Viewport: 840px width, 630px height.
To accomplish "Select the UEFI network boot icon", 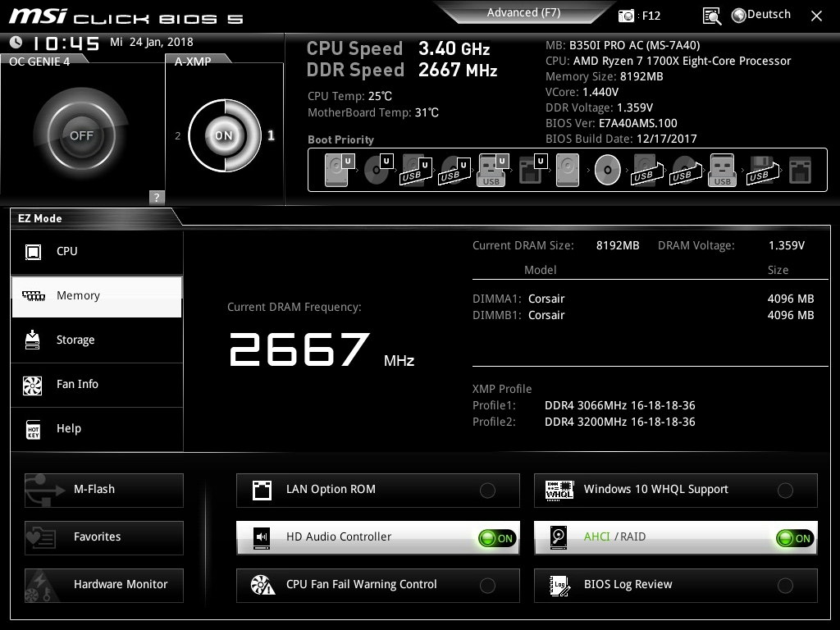I will [532, 170].
